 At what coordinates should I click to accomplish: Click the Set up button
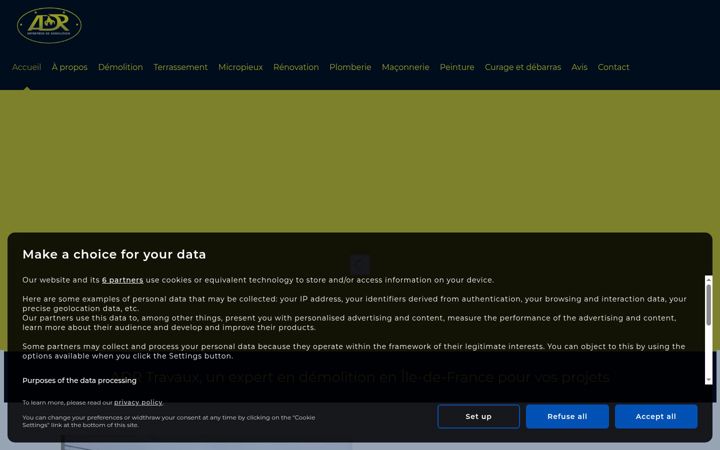click(478, 416)
